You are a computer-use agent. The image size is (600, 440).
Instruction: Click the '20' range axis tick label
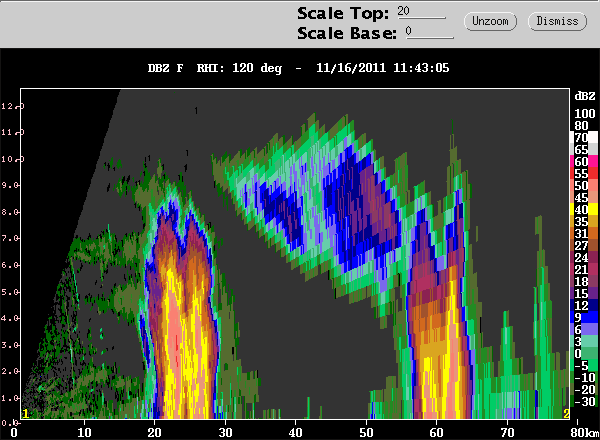(x=155, y=433)
